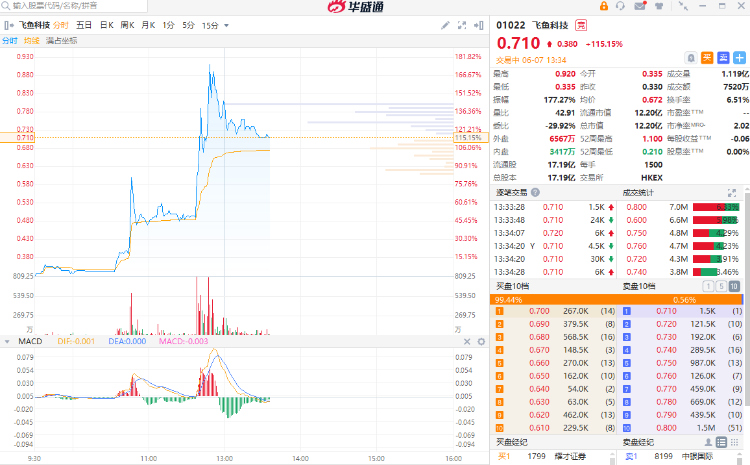Open the skin theme shirt icon

click(x=659, y=6)
